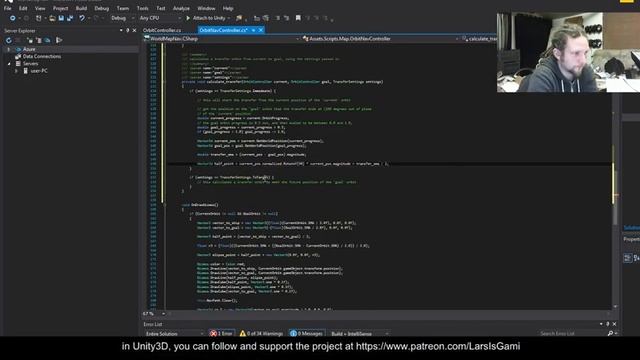
Task: Click the Search Error List field
Action: coord(572,333)
